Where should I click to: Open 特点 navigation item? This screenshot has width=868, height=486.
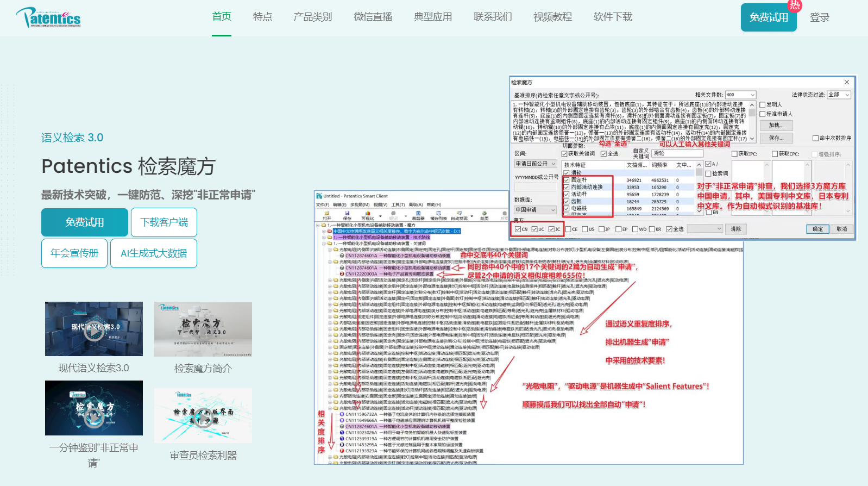coord(262,17)
